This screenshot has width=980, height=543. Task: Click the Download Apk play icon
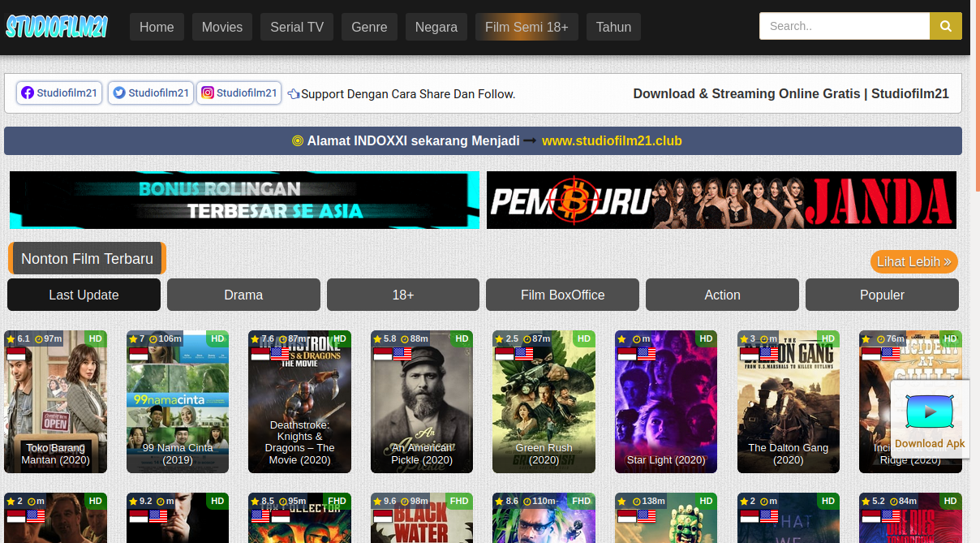click(930, 413)
